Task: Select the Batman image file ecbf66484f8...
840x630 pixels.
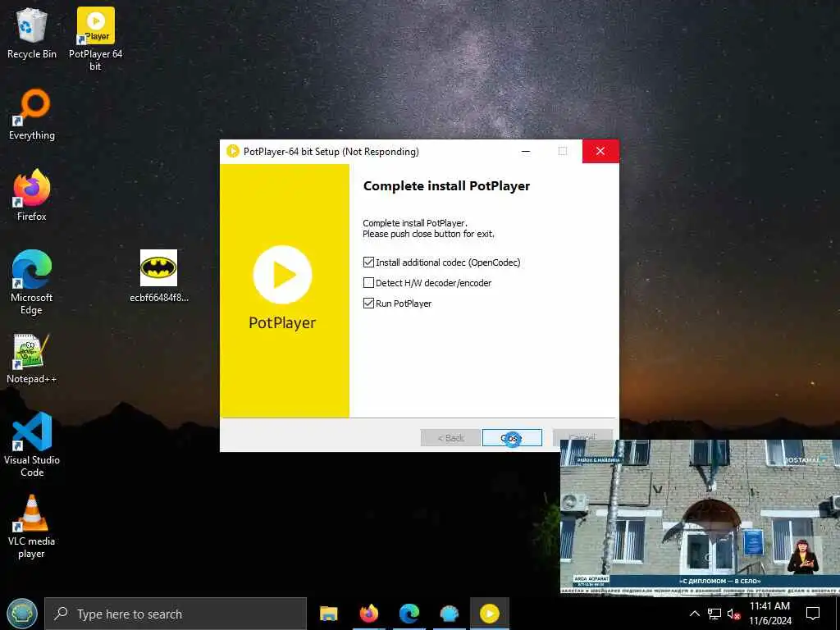Action: click(x=158, y=276)
